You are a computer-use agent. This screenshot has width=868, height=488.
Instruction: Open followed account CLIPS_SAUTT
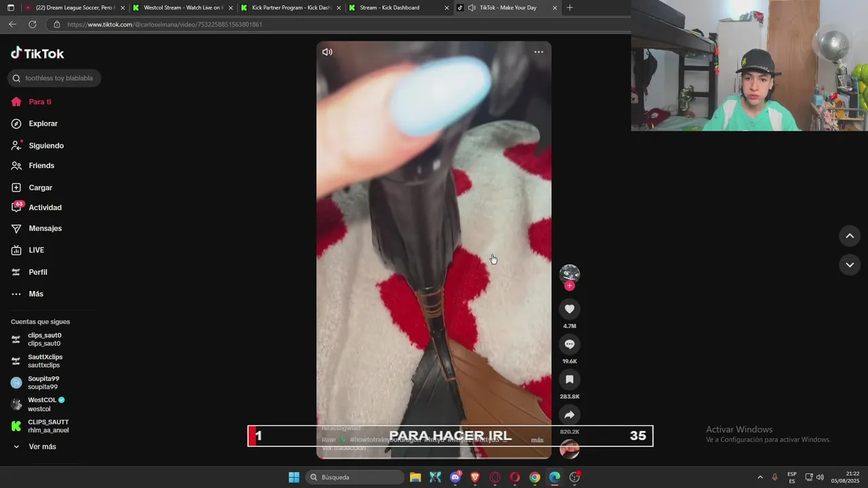click(40, 426)
